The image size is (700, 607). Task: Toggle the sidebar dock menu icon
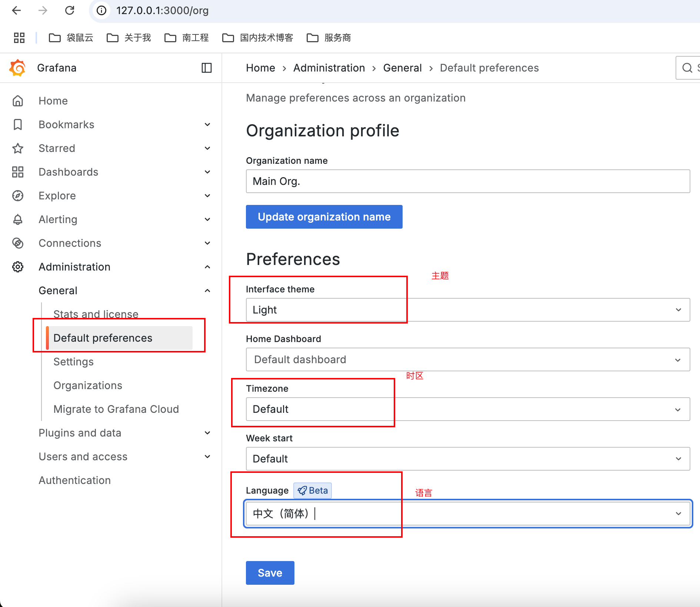pos(207,68)
